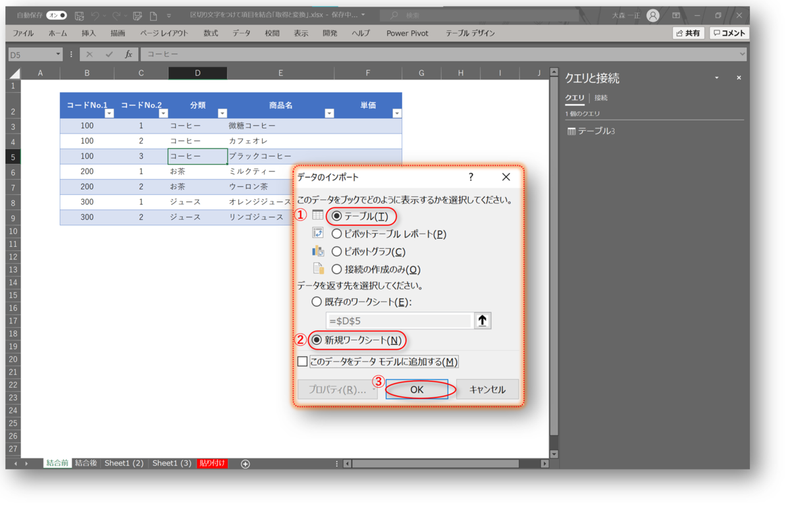Click the コメント comments button
Screen dimensions: 790x532
click(x=729, y=33)
